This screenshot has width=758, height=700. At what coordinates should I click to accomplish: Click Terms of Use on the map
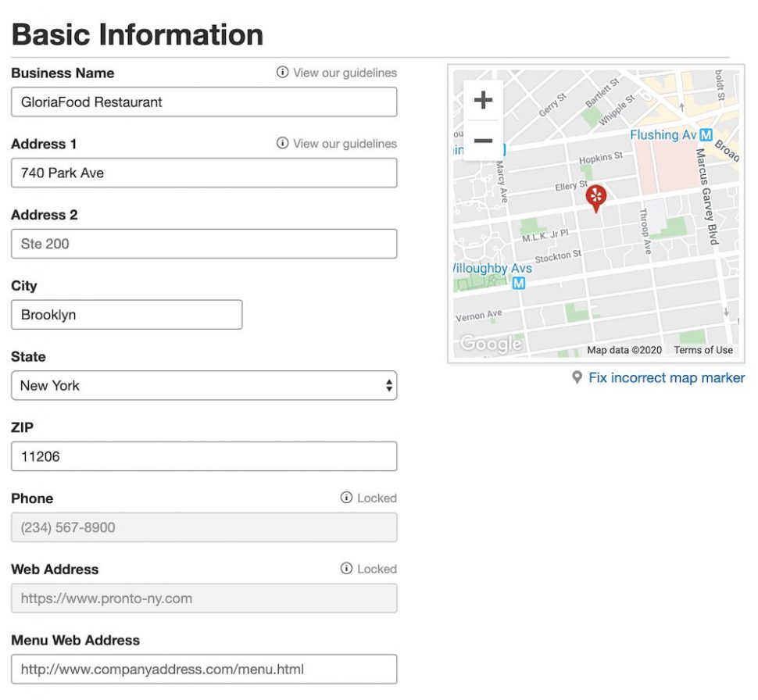[x=703, y=350]
